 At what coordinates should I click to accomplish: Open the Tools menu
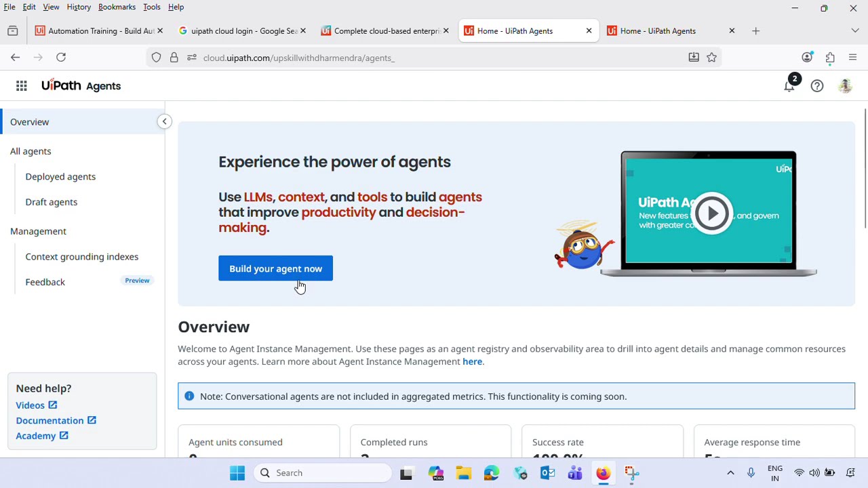click(x=152, y=7)
